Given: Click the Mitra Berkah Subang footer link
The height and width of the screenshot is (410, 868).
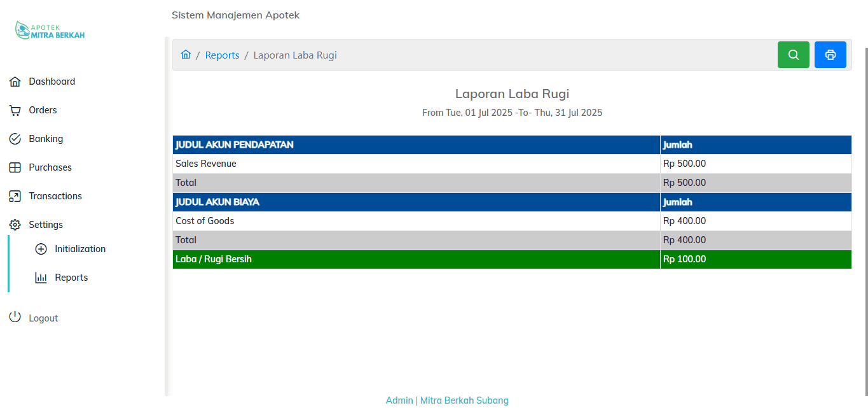Looking at the screenshot, I should point(464,400).
